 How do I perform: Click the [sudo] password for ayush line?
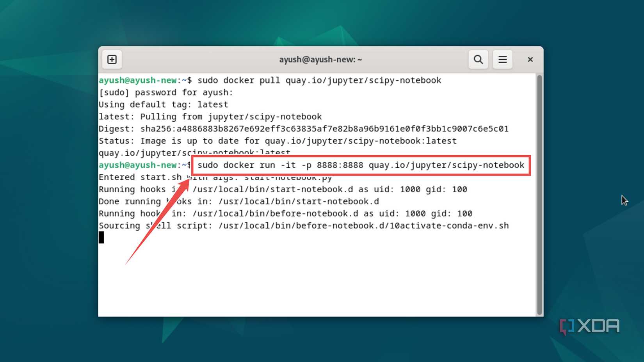(x=165, y=92)
